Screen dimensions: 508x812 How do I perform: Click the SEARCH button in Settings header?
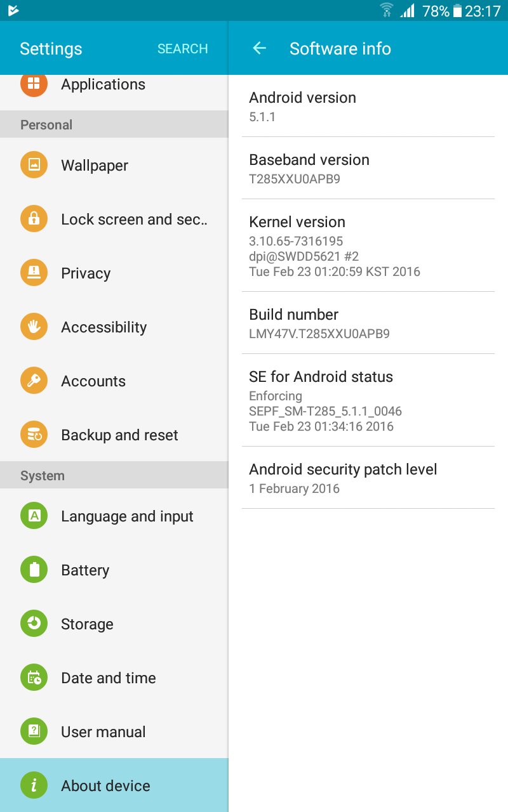pos(183,49)
